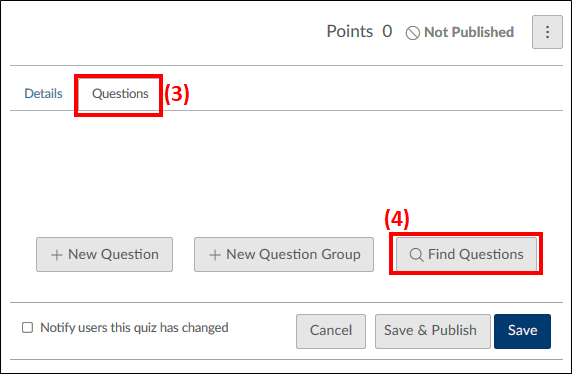Viewport: 572px width, 374px height.
Task: Click the Not Published status text
Action: [x=469, y=32]
